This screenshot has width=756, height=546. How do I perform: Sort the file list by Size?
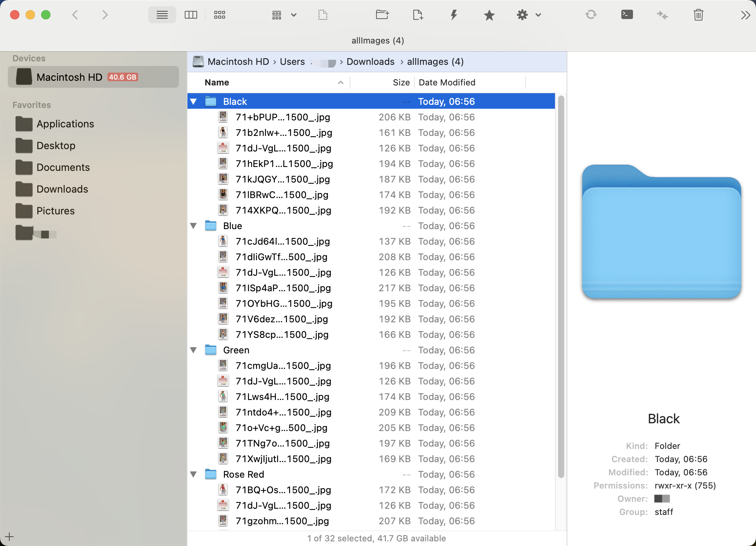tap(401, 82)
